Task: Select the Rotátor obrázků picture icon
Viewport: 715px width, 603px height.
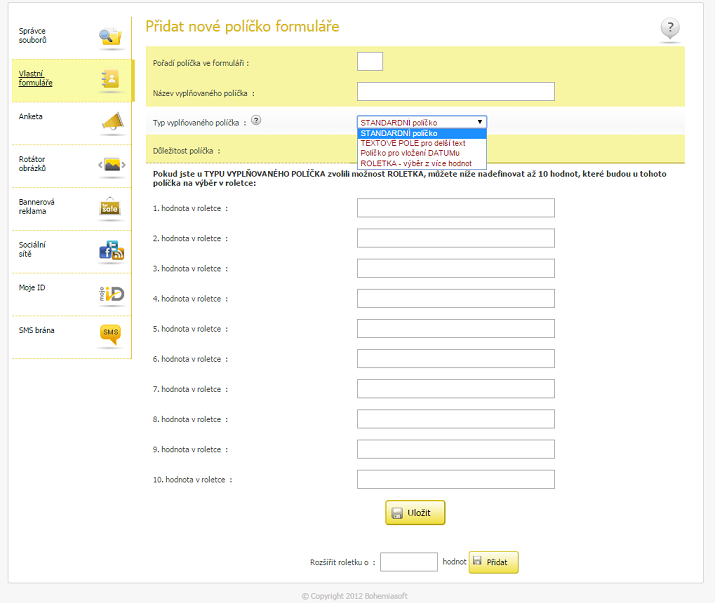Action: [x=112, y=165]
